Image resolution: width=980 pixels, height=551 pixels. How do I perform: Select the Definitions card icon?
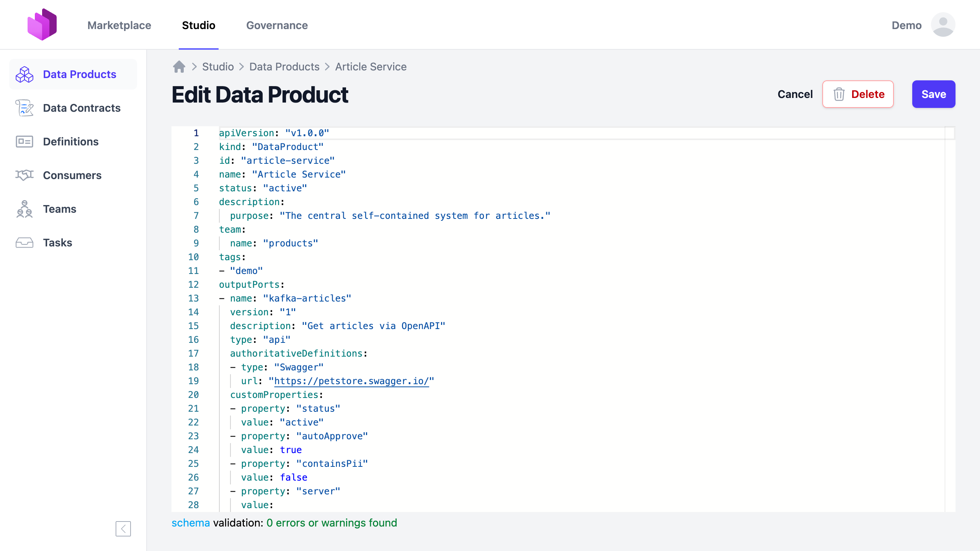pyautogui.click(x=24, y=142)
